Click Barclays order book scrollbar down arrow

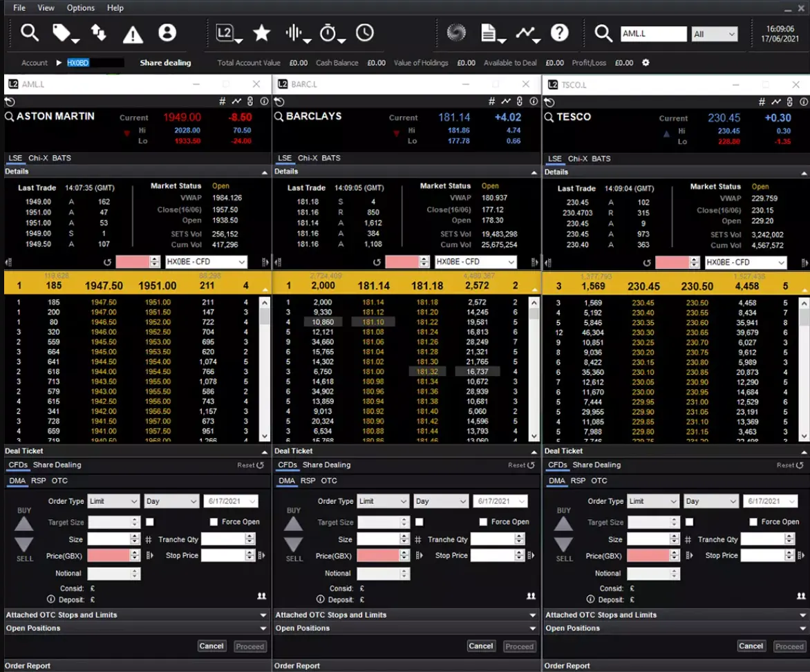(534, 436)
